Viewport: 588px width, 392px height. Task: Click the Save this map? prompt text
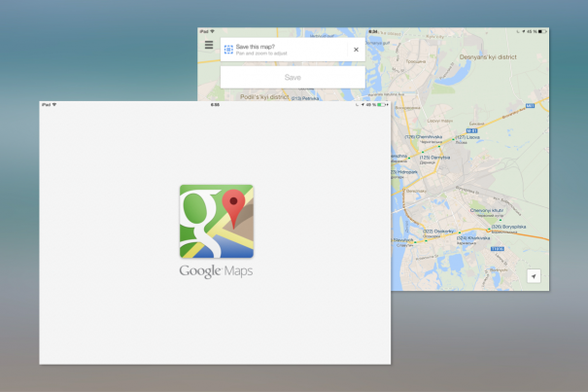(256, 47)
